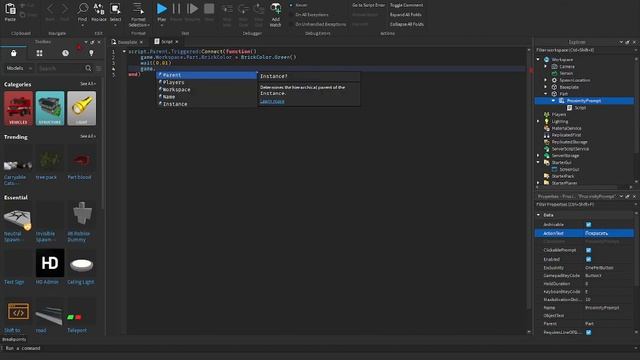The image size is (640, 360).
Task: Choose Name in autocomplete list
Action: coord(207,97)
